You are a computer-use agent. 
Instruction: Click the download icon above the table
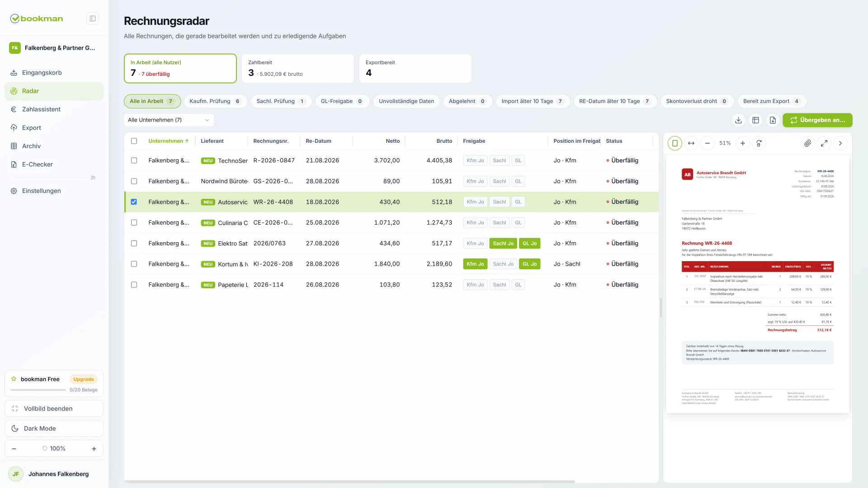(738, 120)
